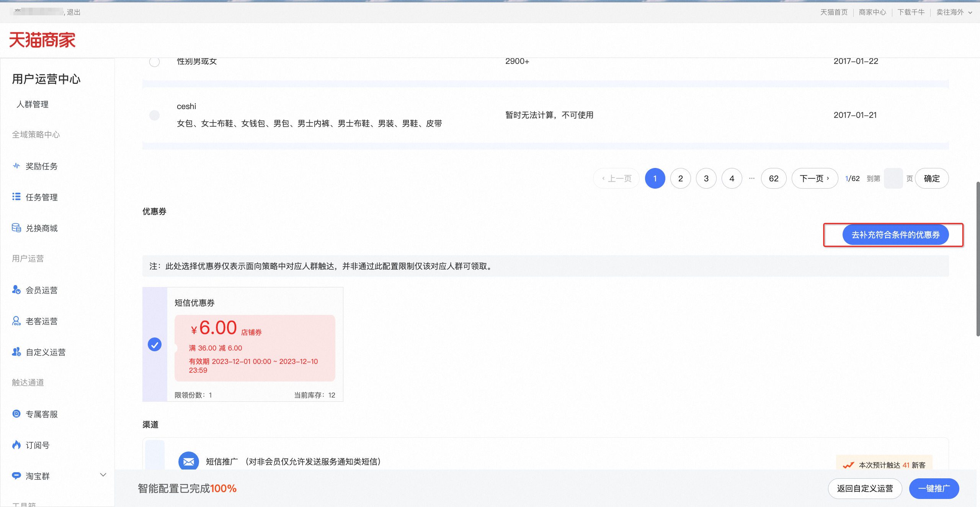
Task: Click the 2017-01-22 date cell
Action: tap(856, 61)
